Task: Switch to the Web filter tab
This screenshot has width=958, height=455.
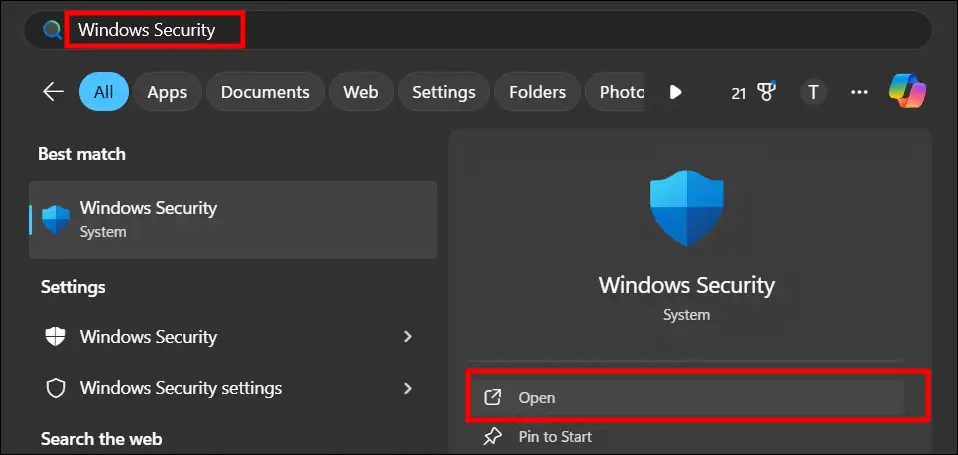Action: point(360,92)
